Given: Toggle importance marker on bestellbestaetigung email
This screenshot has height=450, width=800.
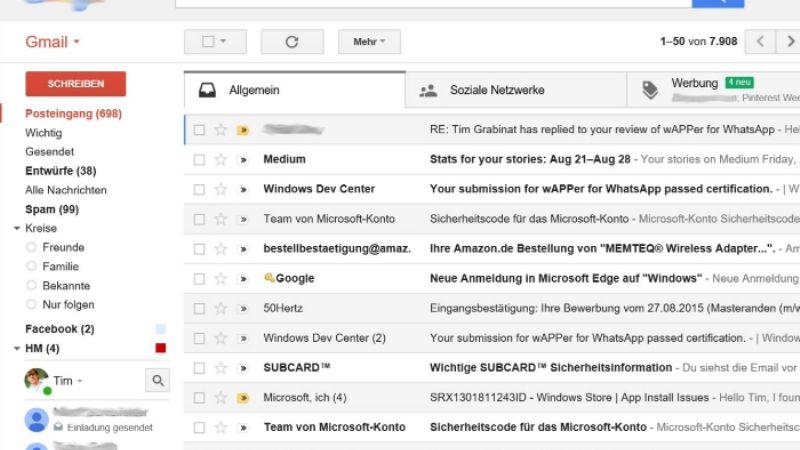Looking at the screenshot, I should tap(243, 249).
